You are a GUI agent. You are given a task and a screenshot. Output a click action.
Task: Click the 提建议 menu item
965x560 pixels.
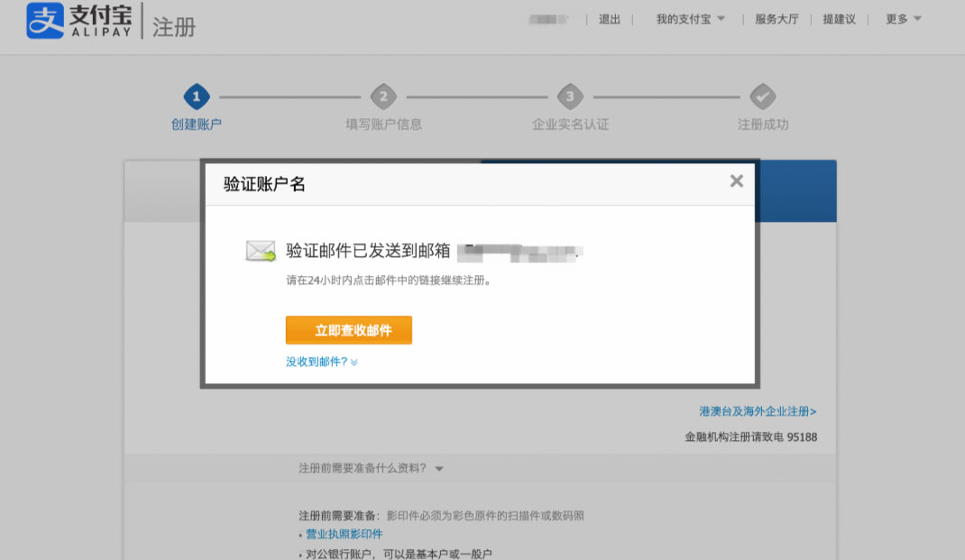click(x=838, y=18)
